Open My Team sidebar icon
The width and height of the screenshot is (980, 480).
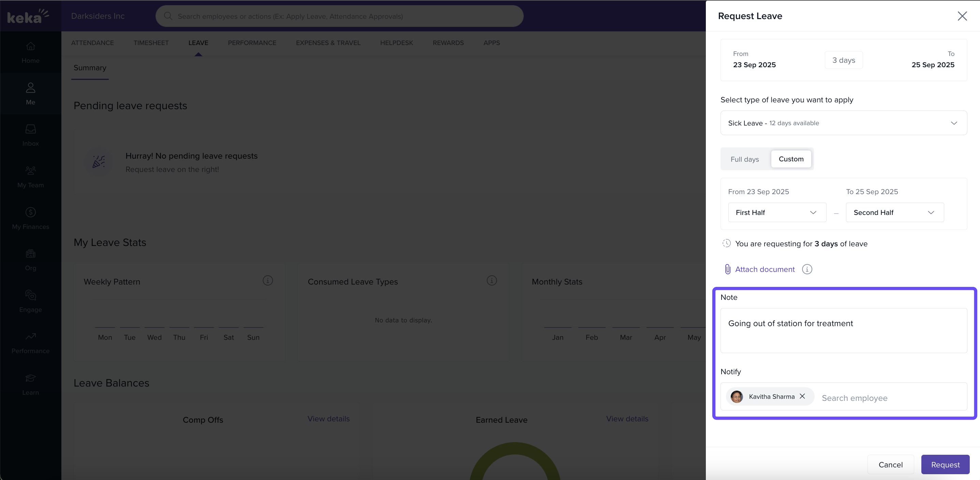click(x=30, y=171)
